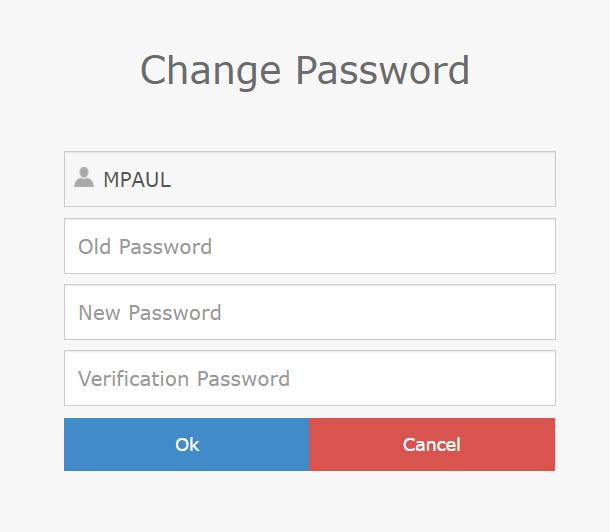Viewport: 610px width, 532px height.
Task: Abort password change with Cancel
Action: point(432,444)
